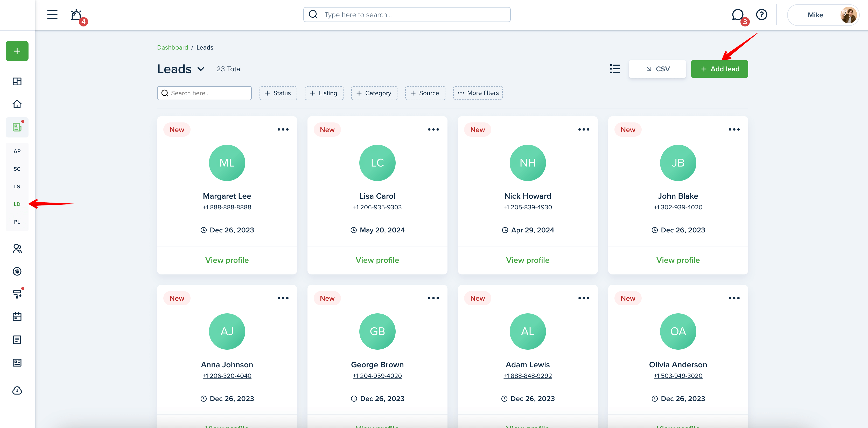This screenshot has width=868, height=428.
Task: Select SC in the sidebar submenu
Action: pyautogui.click(x=17, y=169)
